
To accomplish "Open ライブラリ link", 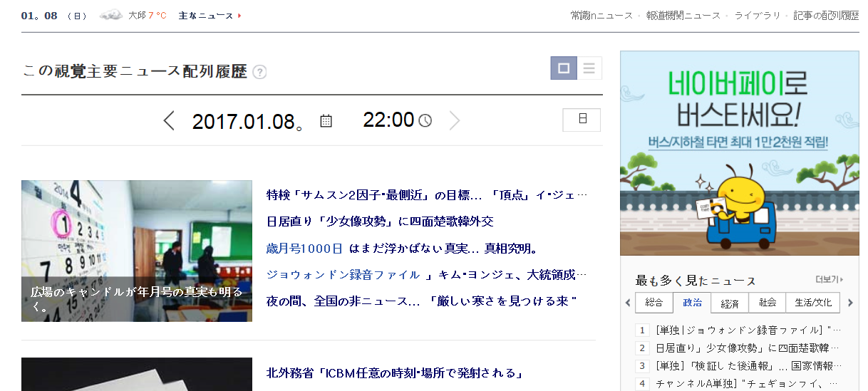I will 758,16.
